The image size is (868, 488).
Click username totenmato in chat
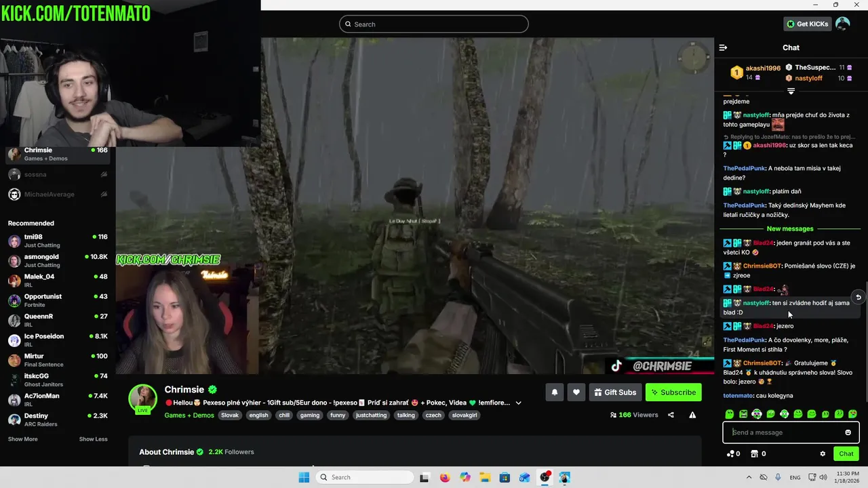tap(738, 395)
